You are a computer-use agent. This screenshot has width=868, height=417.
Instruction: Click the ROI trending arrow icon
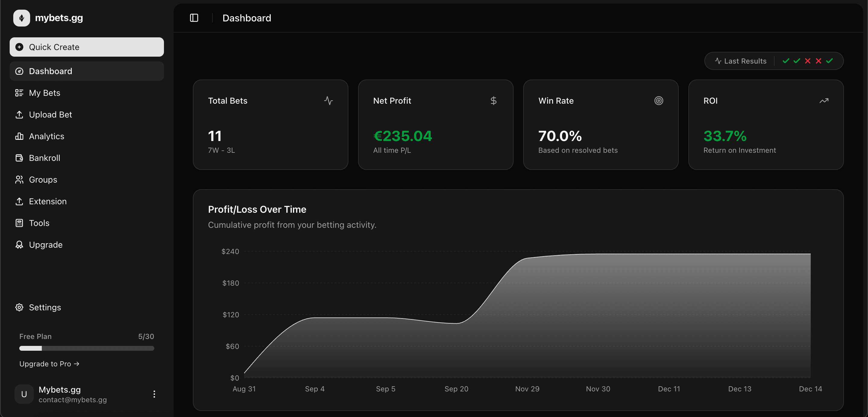(824, 101)
